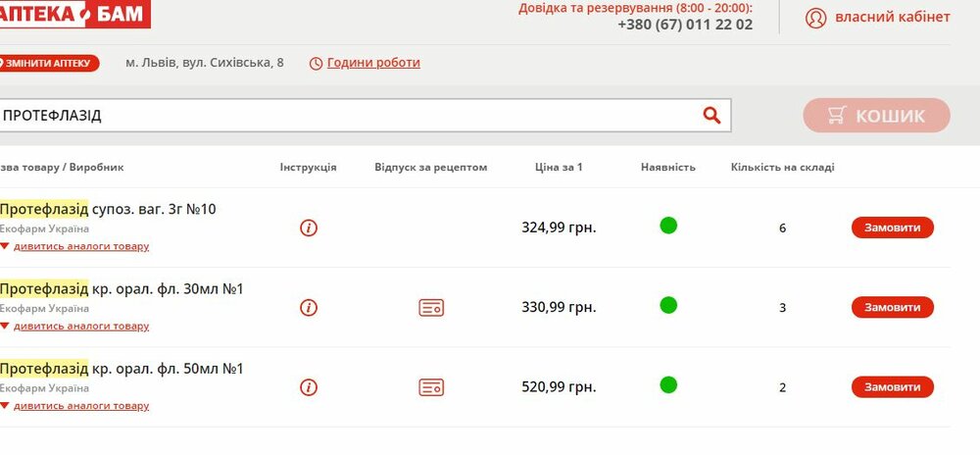Open the власний кабінет link
Viewport: 980px width, 455px height.
893,17
